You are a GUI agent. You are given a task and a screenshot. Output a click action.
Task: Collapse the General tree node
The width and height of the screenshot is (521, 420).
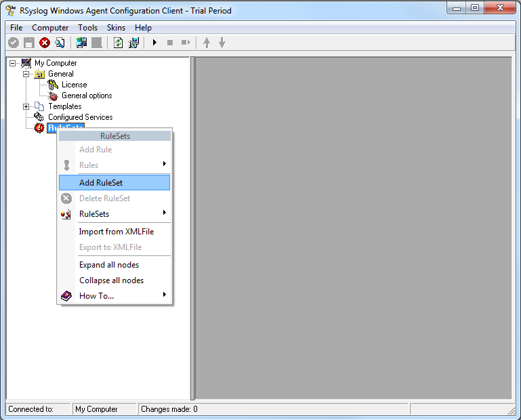[26, 74]
